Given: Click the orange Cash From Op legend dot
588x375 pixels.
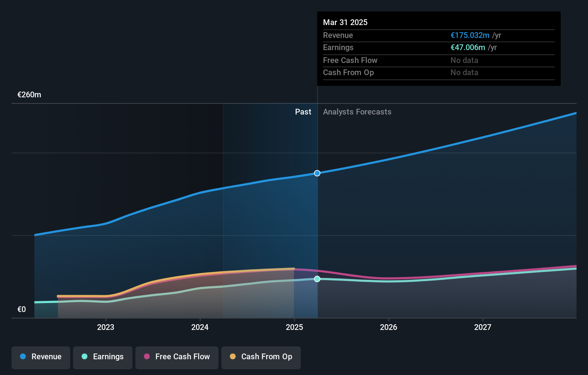Looking at the screenshot, I should coord(233,356).
